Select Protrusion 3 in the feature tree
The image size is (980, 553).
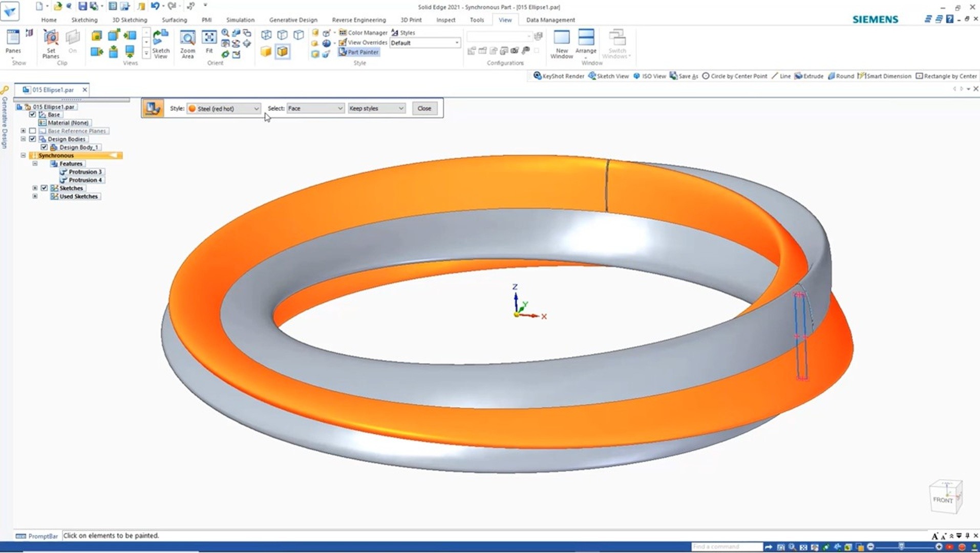click(85, 172)
